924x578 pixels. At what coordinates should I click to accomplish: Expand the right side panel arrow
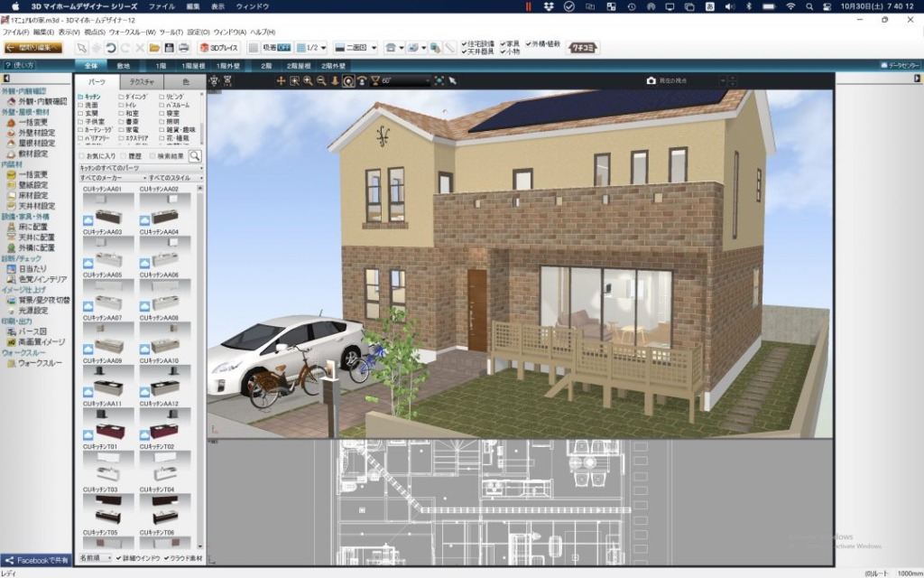tap(917, 79)
